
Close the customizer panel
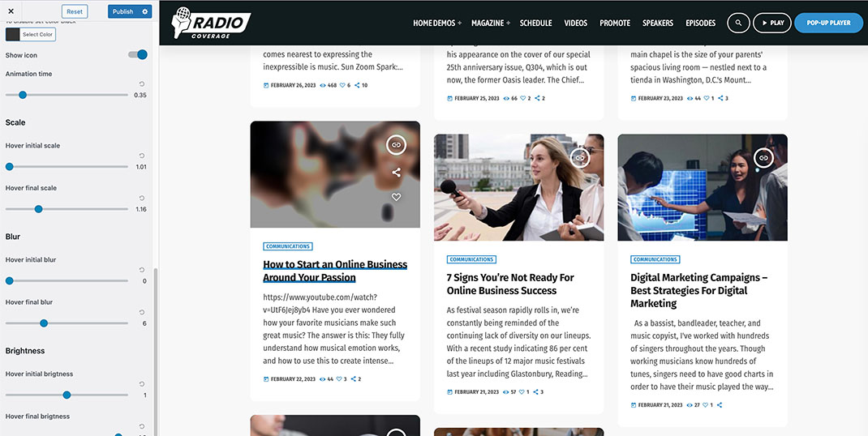pos(11,11)
